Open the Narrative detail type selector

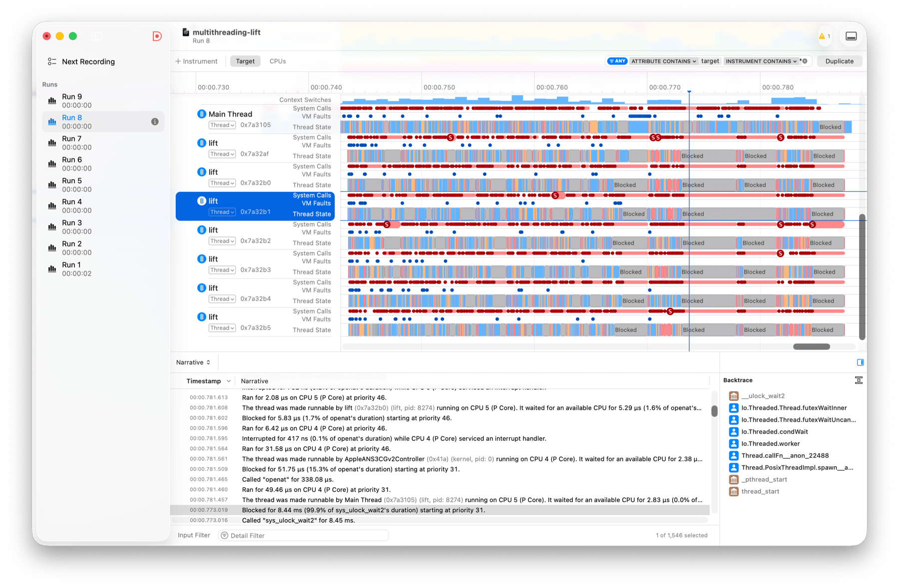[193, 362]
